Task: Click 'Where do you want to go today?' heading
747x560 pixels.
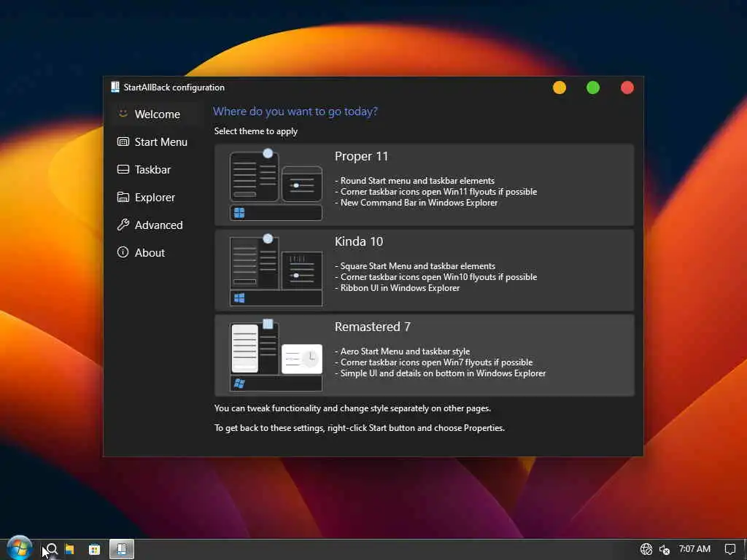Action: [x=295, y=112]
